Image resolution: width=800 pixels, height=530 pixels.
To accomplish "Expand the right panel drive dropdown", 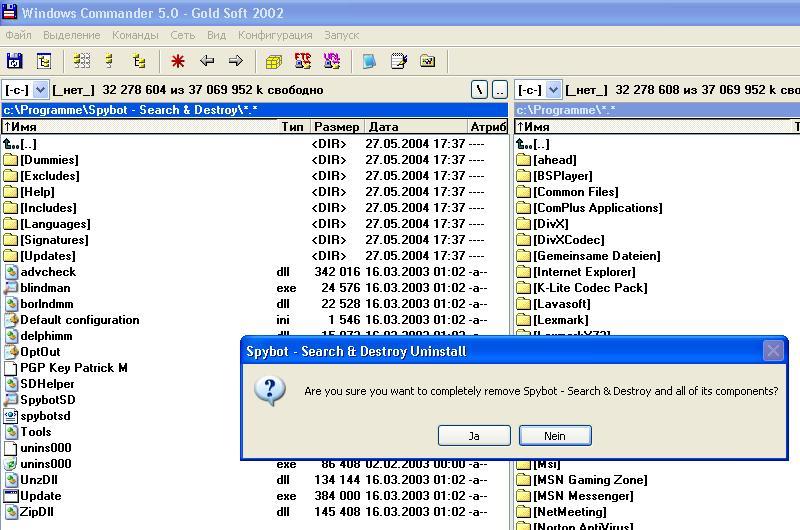I will click(x=553, y=90).
